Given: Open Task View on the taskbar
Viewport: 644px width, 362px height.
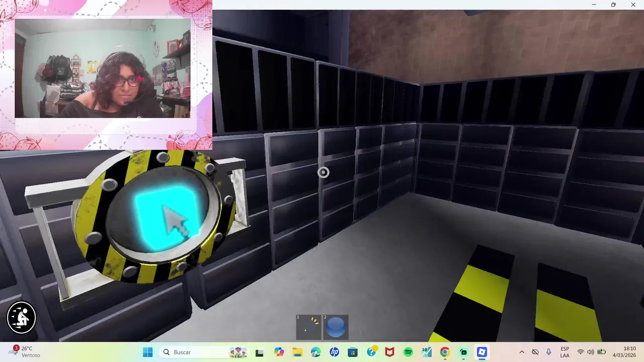Looking at the screenshot, I should pos(260,352).
